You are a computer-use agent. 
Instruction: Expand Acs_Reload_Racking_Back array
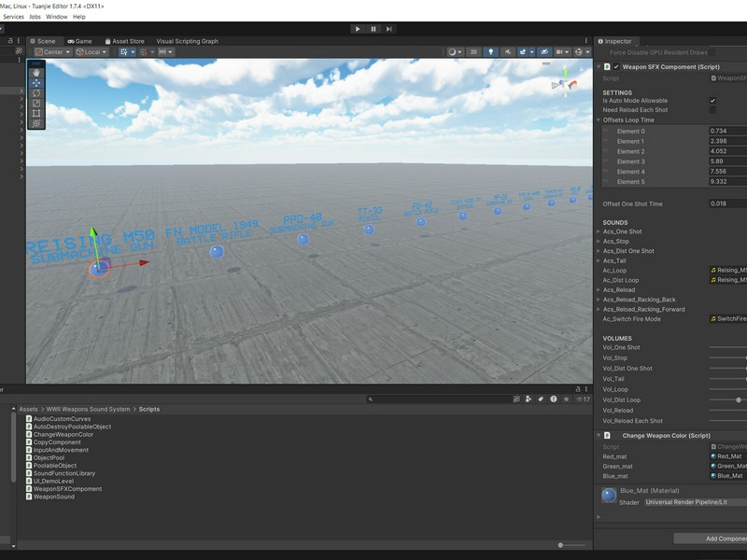[x=599, y=300]
